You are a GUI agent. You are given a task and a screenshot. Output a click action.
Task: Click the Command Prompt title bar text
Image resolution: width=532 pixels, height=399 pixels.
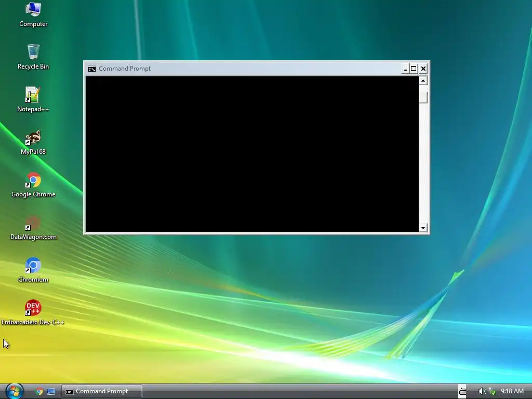pos(125,69)
